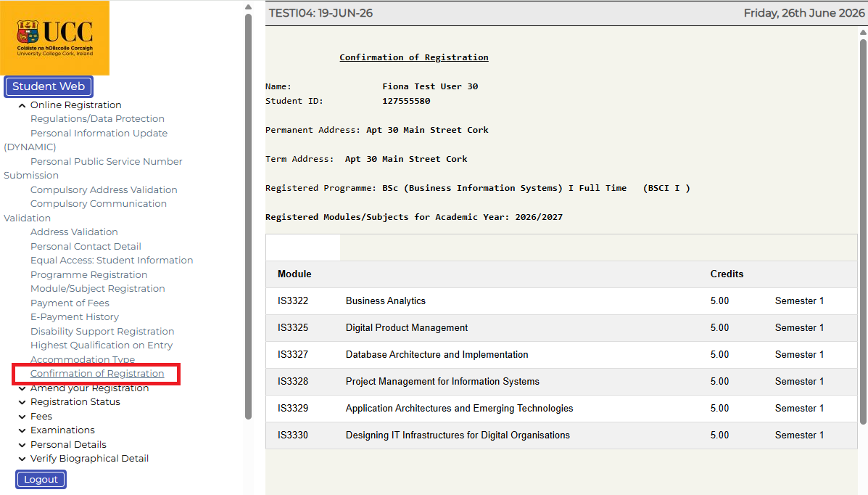Go to Programme Registration

tap(88, 274)
